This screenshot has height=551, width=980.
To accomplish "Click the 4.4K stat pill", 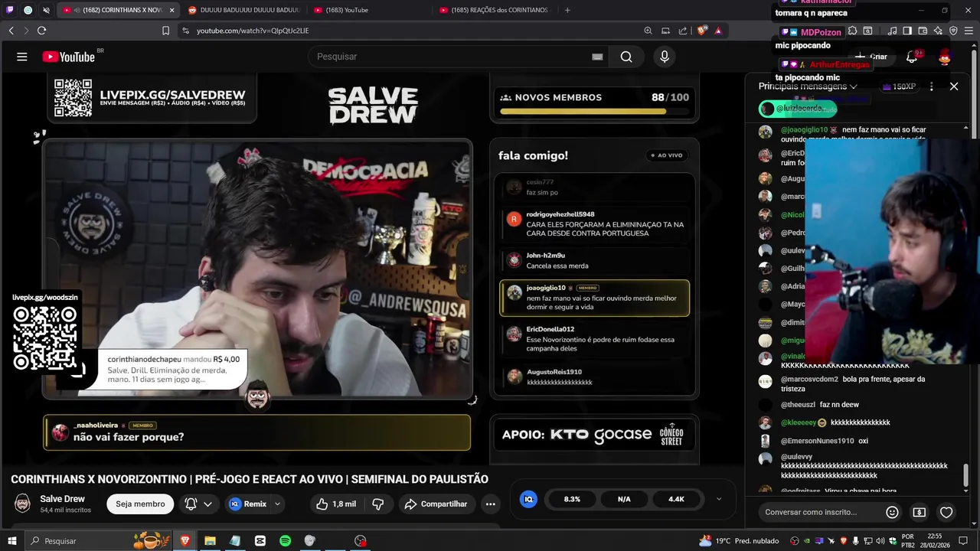I will click(x=676, y=499).
